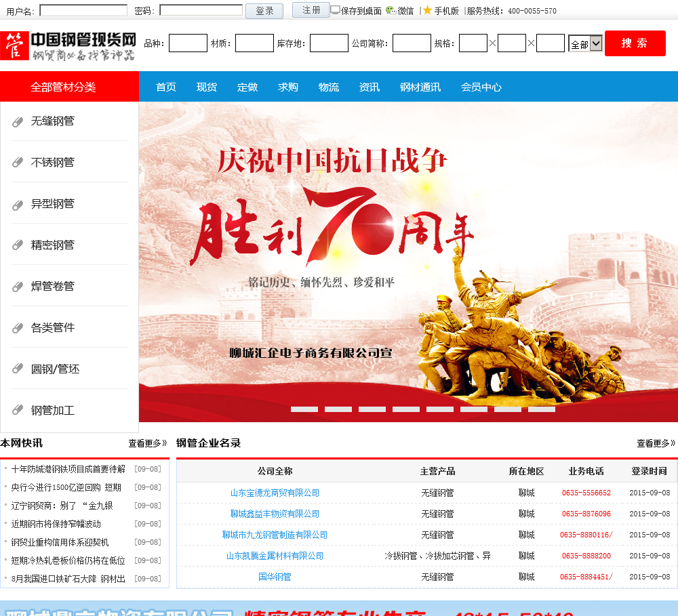Click the pipe icon beside 圆钢/管坯
Screen dimensions: 678x616
point(18,369)
